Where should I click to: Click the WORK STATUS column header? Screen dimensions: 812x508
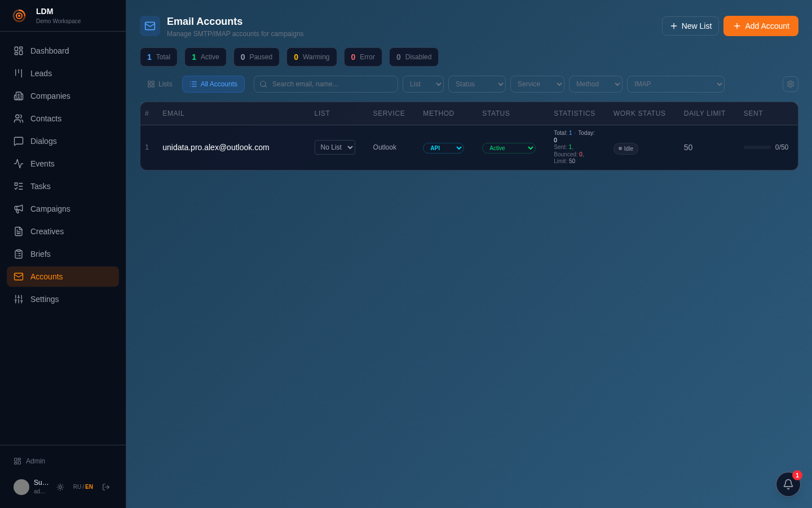639,113
